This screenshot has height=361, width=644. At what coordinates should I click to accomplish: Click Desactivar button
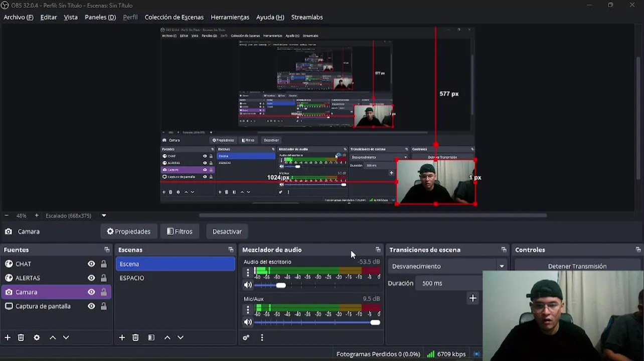tap(227, 231)
